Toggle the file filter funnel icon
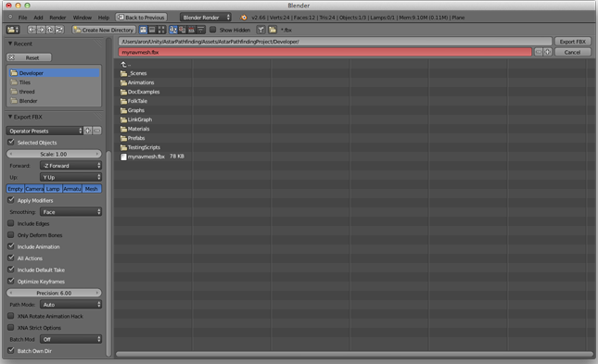 [261, 30]
